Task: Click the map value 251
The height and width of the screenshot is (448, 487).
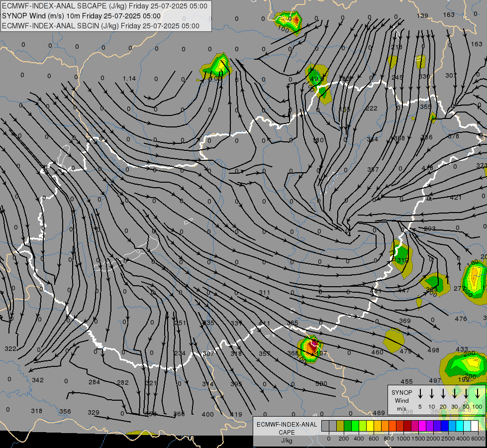Action: [x=181, y=323]
